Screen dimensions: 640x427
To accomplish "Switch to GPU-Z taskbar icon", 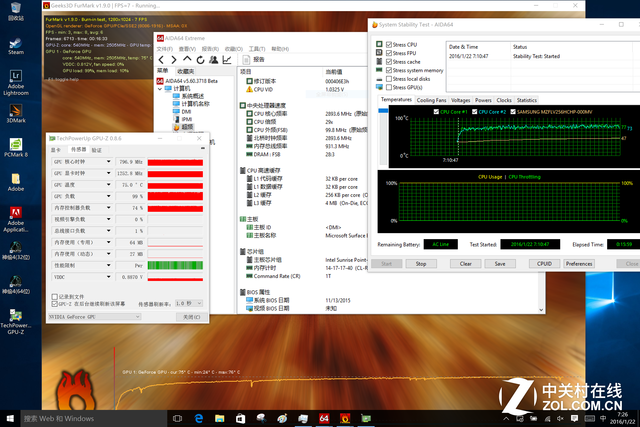I will 366,418.
